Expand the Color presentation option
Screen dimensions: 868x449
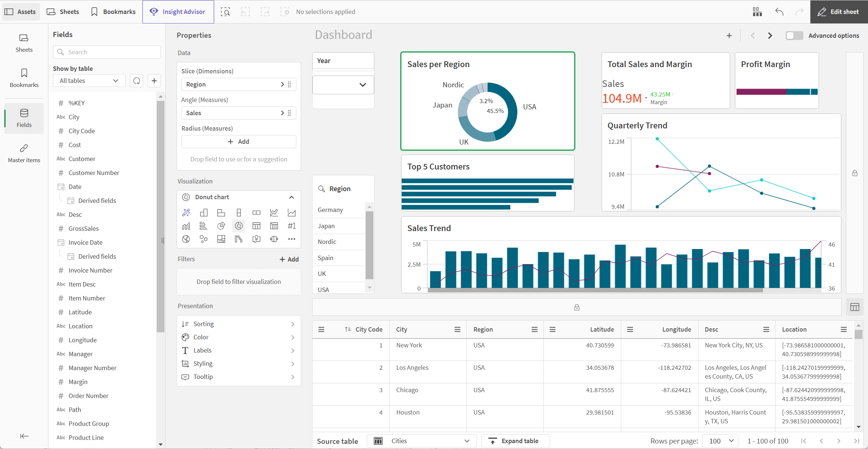[x=238, y=337]
